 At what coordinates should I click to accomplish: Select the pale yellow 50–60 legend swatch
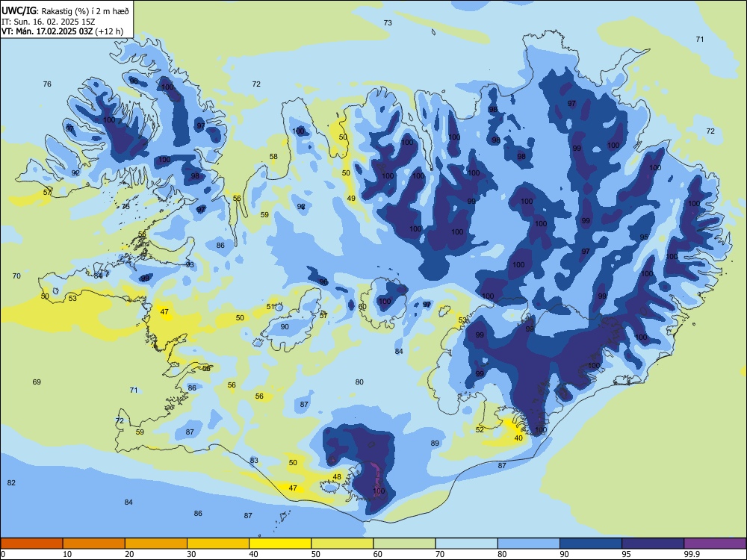click(342, 544)
